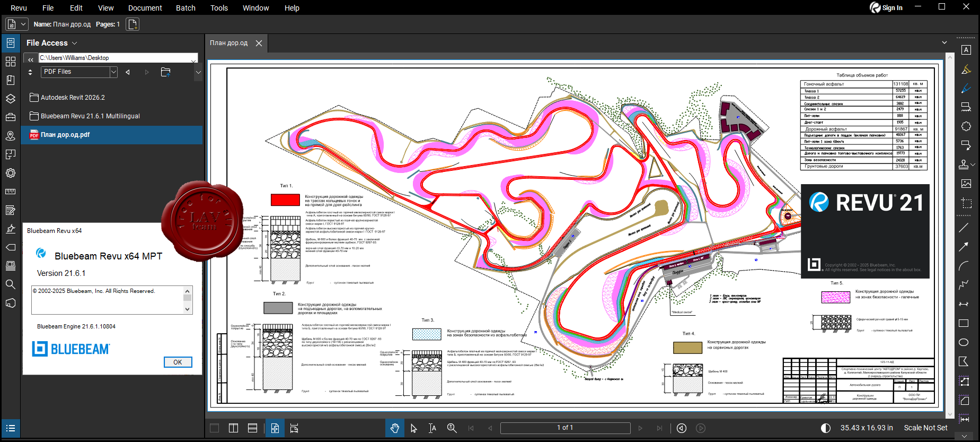This screenshot has width=980, height=442.
Task: Open the Search magnifier panel icon
Action: (10, 284)
